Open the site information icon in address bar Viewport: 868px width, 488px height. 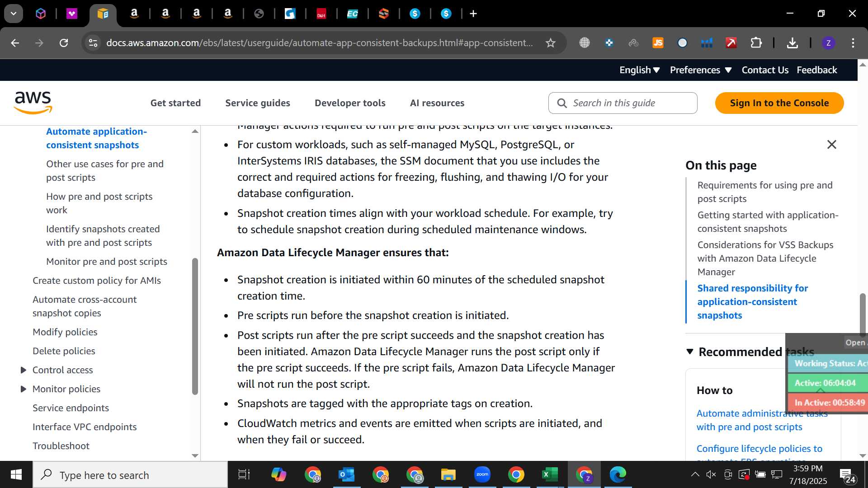click(x=93, y=43)
